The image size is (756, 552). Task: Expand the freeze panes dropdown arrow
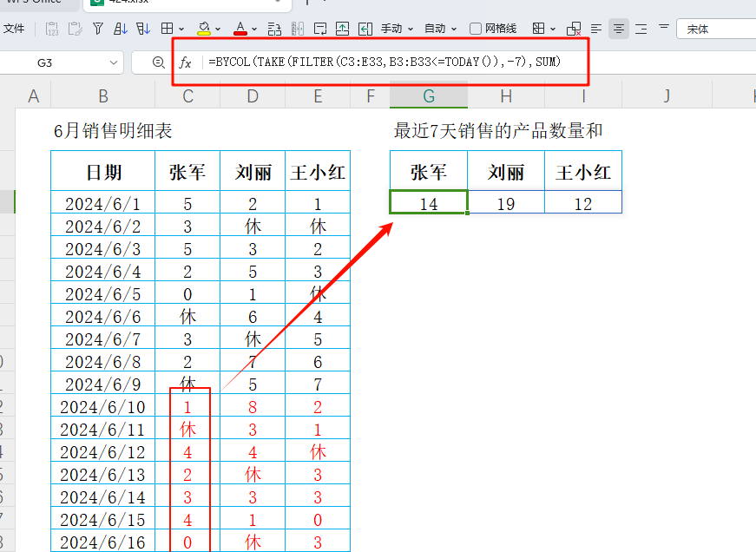[x=553, y=30]
